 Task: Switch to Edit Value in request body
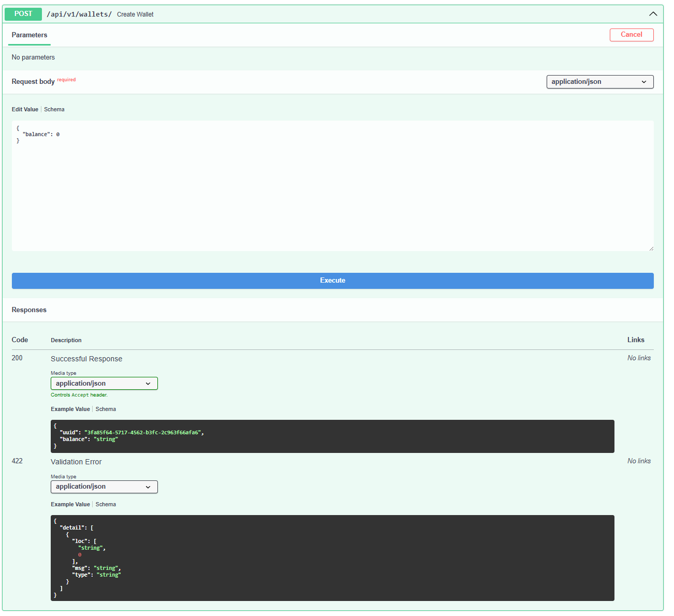tap(25, 110)
